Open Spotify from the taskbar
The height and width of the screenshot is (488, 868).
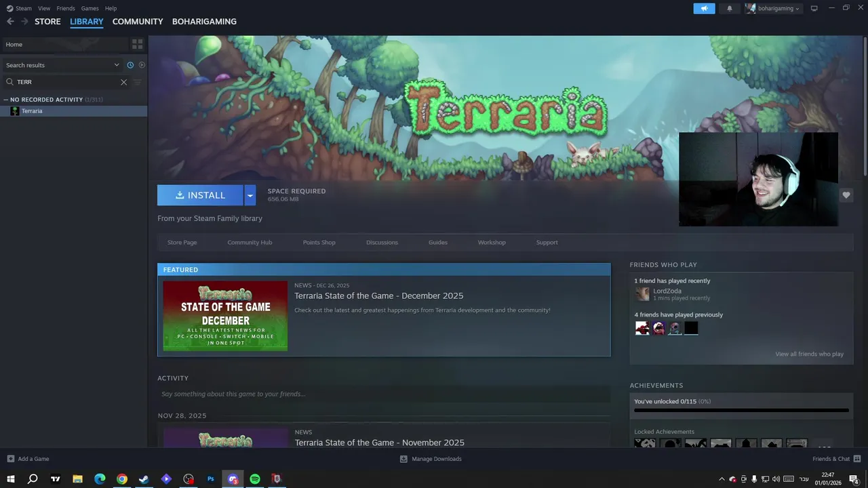coord(255,479)
